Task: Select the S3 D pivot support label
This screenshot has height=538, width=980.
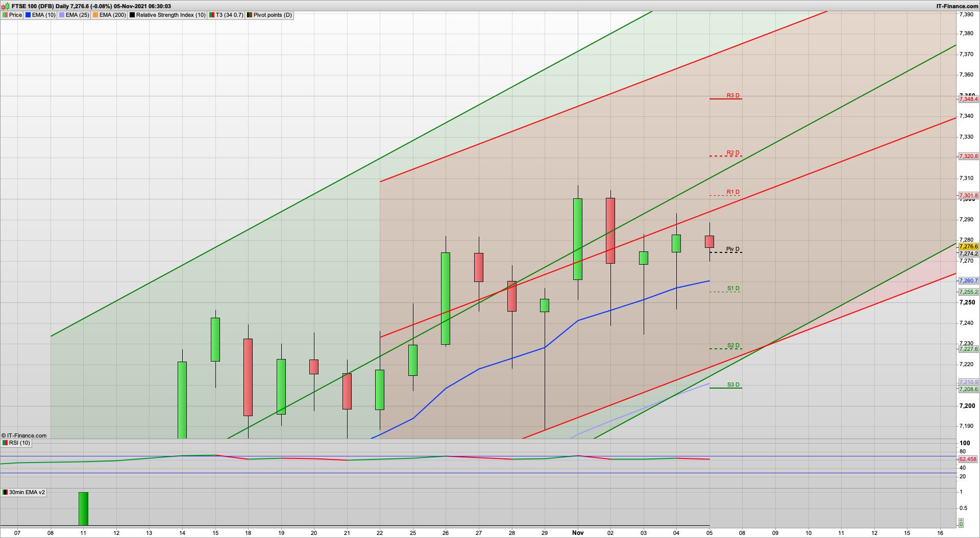Action: tap(733, 385)
